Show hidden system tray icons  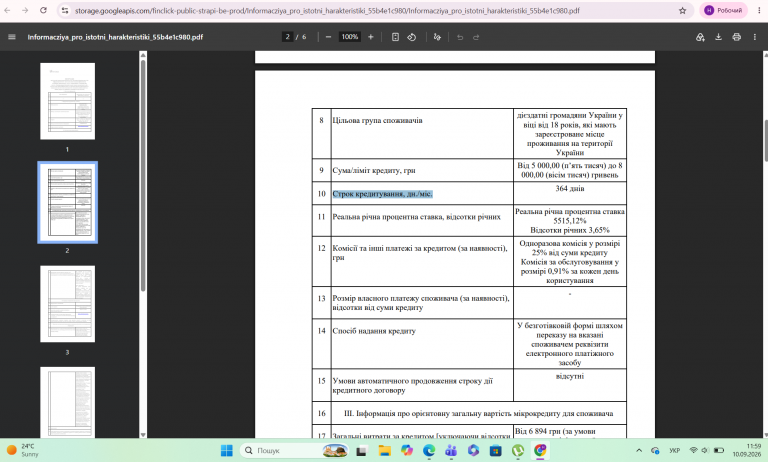coord(639,450)
